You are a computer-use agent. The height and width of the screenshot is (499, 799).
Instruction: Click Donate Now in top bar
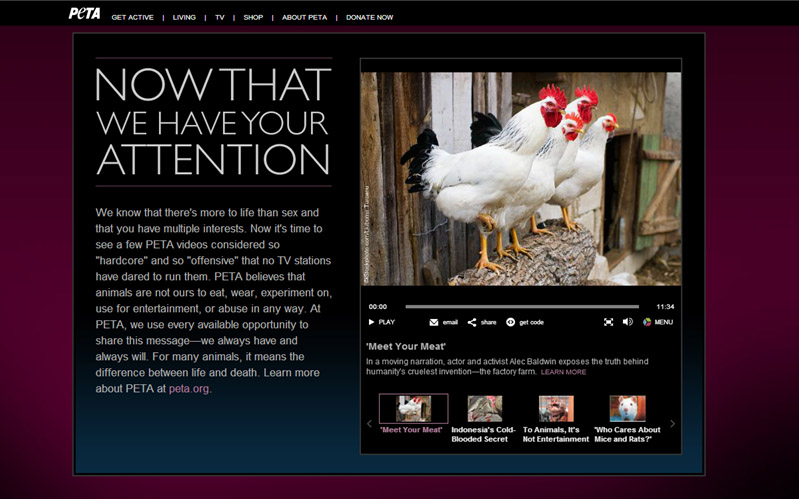coord(369,17)
